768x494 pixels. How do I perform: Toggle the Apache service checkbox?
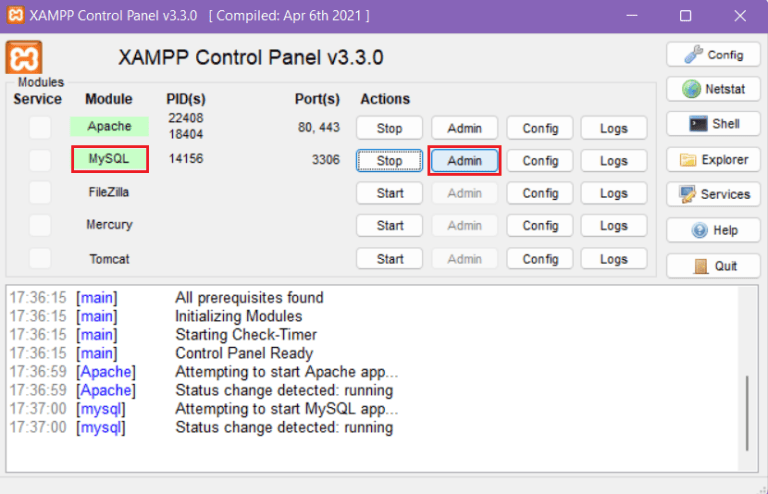pyautogui.click(x=39, y=127)
